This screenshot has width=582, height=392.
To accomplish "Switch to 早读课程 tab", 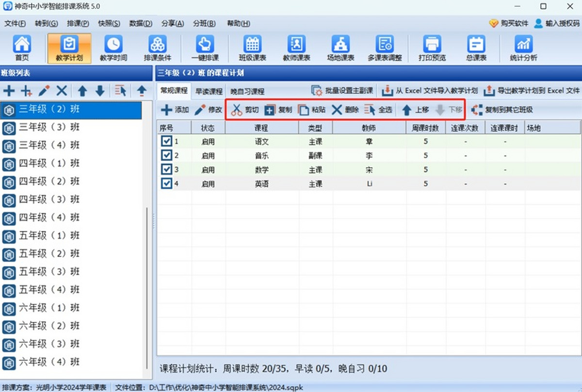I will 209,91.
